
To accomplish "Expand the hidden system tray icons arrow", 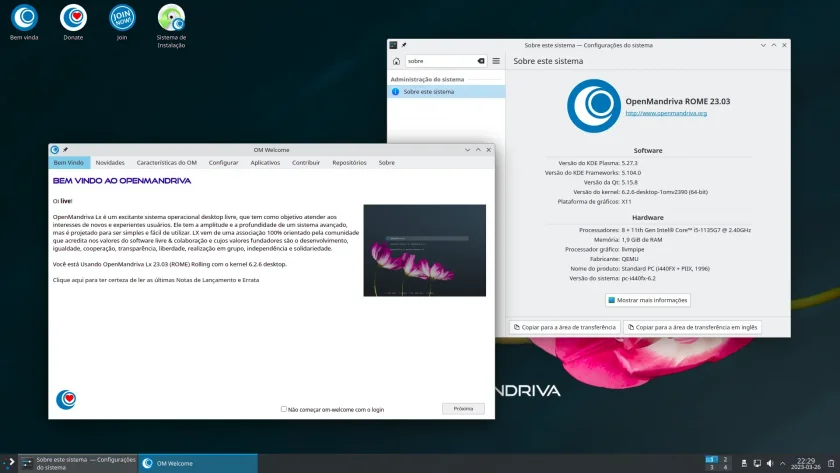I will point(783,463).
